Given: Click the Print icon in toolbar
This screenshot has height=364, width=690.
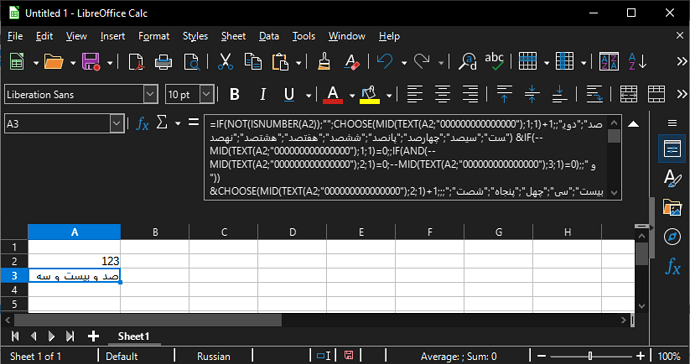Looking at the screenshot, I should coord(163,62).
